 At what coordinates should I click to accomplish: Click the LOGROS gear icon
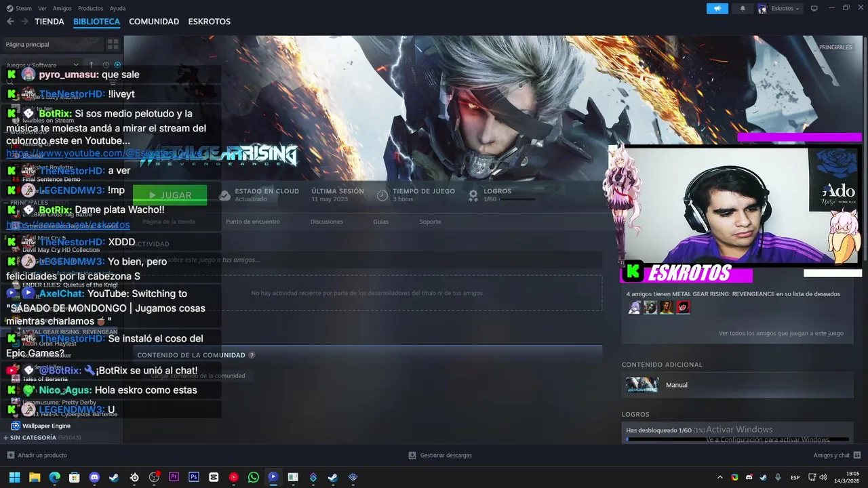[x=473, y=195]
